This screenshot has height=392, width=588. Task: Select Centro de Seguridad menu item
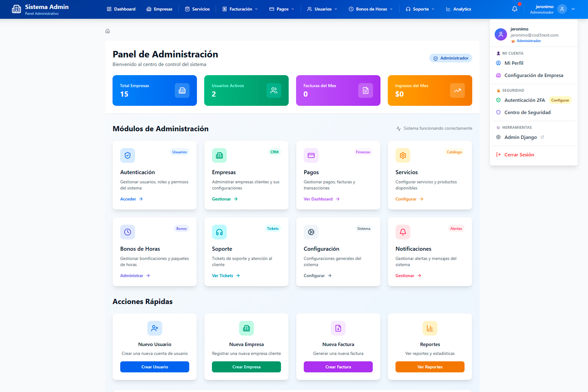[527, 112]
